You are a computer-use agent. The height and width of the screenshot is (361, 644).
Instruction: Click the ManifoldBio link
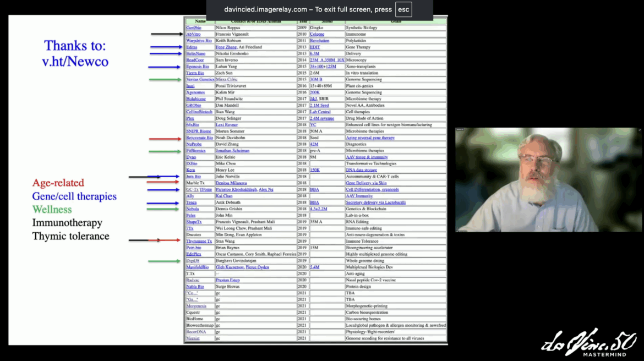point(198,267)
